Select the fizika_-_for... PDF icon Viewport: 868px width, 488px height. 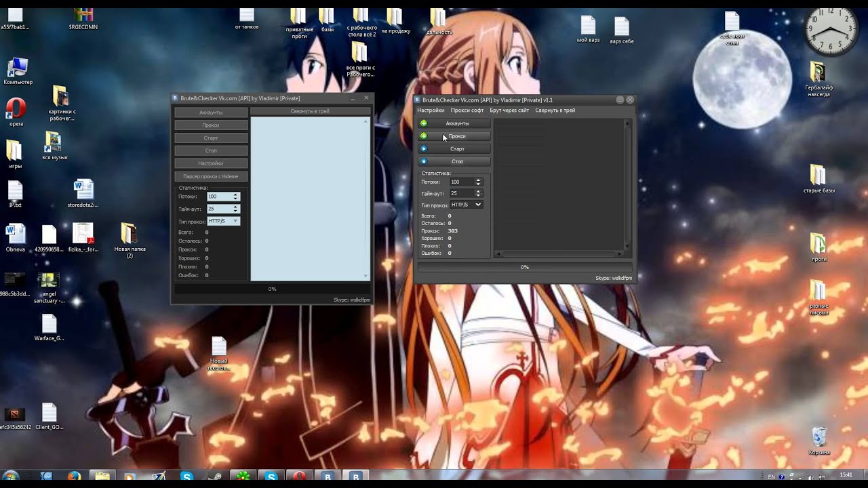tap(83, 239)
